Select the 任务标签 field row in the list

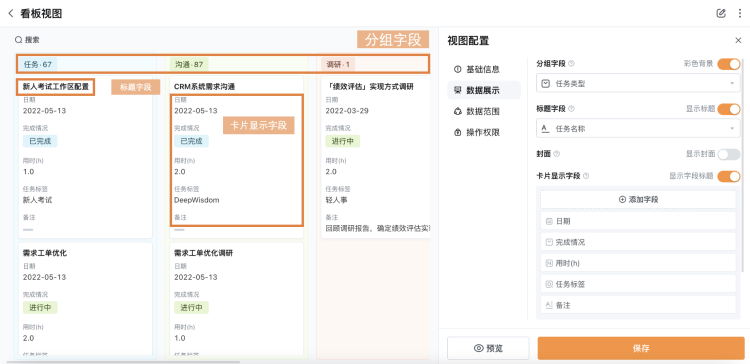(638, 284)
